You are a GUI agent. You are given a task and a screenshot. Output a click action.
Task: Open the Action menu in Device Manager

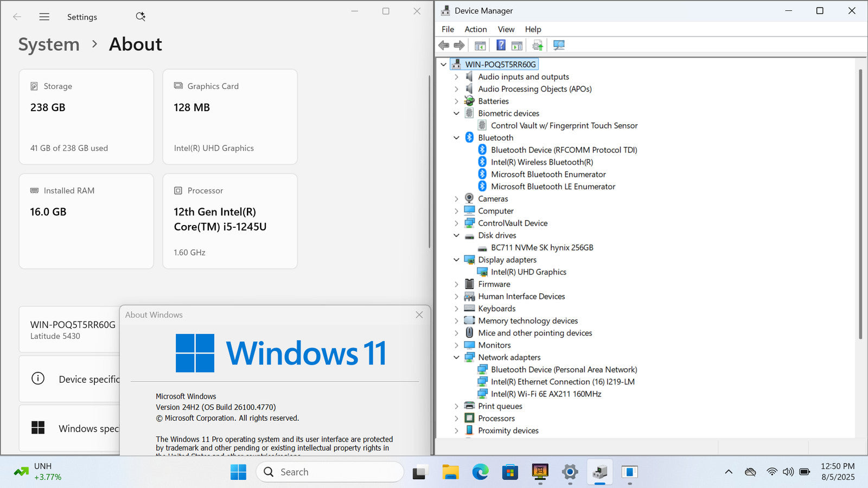click(x=475, y=29)
